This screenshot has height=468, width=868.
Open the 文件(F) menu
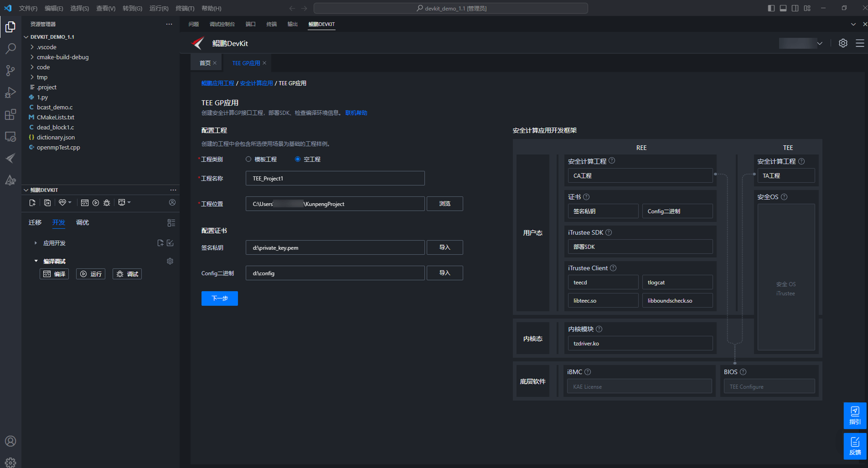28,8
